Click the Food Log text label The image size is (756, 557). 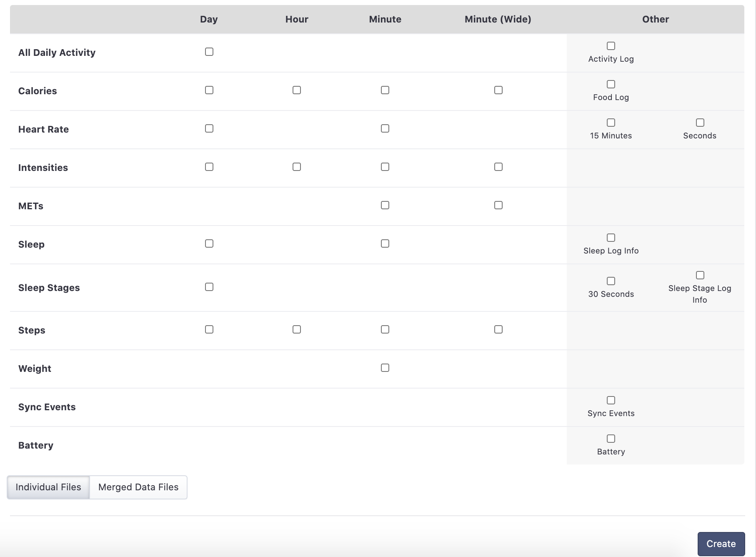(x=611, y=97)
